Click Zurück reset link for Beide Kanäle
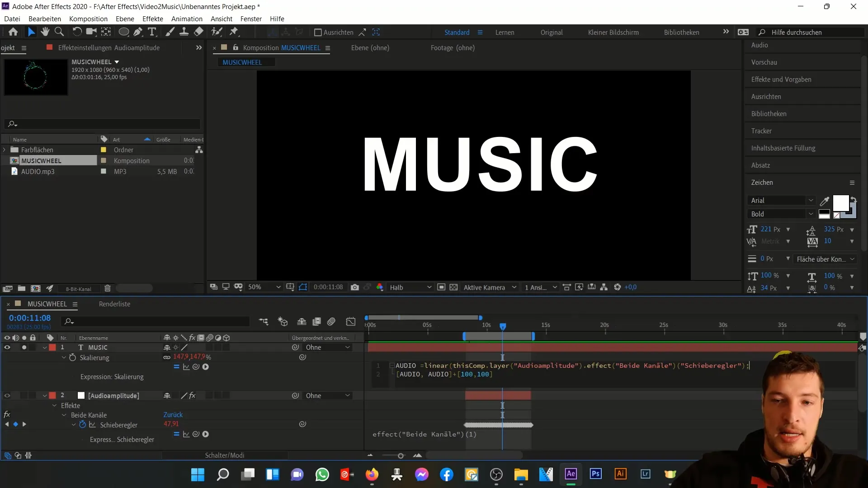The image size is (868, 488). pyautogui.click(x=173, y=415)
